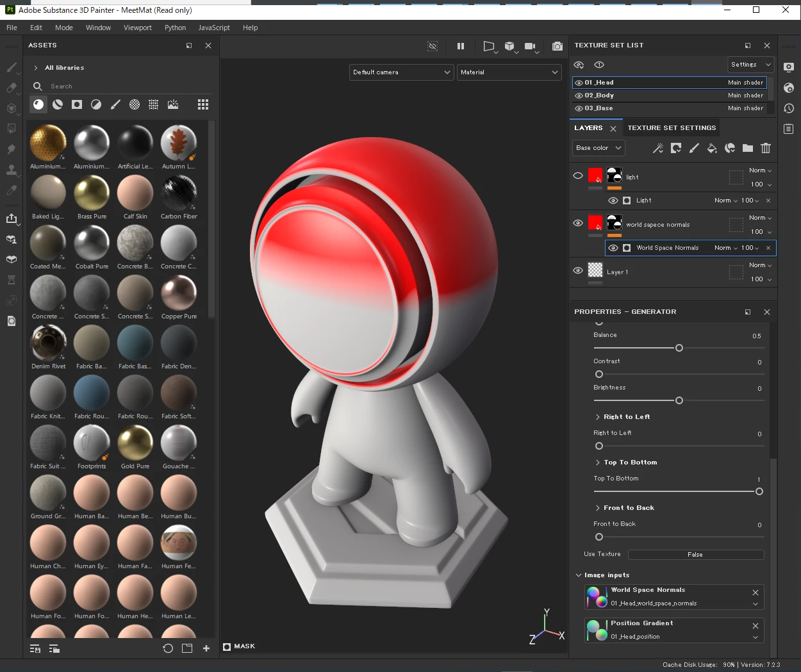Switch assets to grid view icon
This screenshot has height=672, width=801.
click(203, 104)
